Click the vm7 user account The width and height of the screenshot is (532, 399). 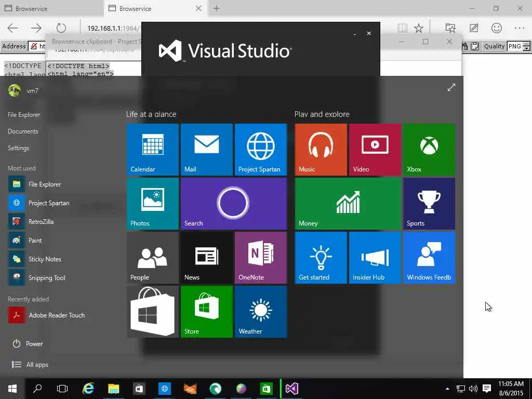(x=23, y=90)
